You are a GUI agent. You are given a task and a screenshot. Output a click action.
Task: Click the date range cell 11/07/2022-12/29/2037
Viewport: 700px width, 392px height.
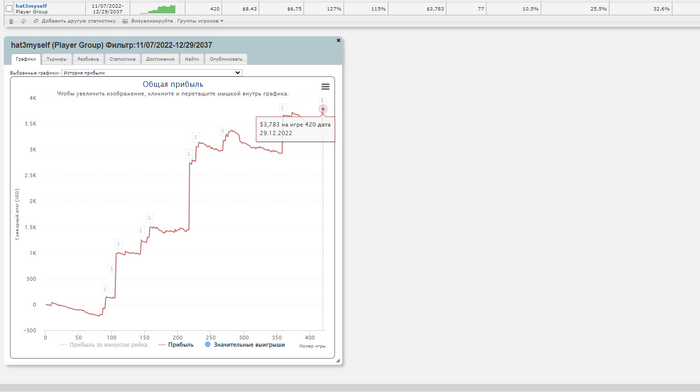(x=107, y=8)
